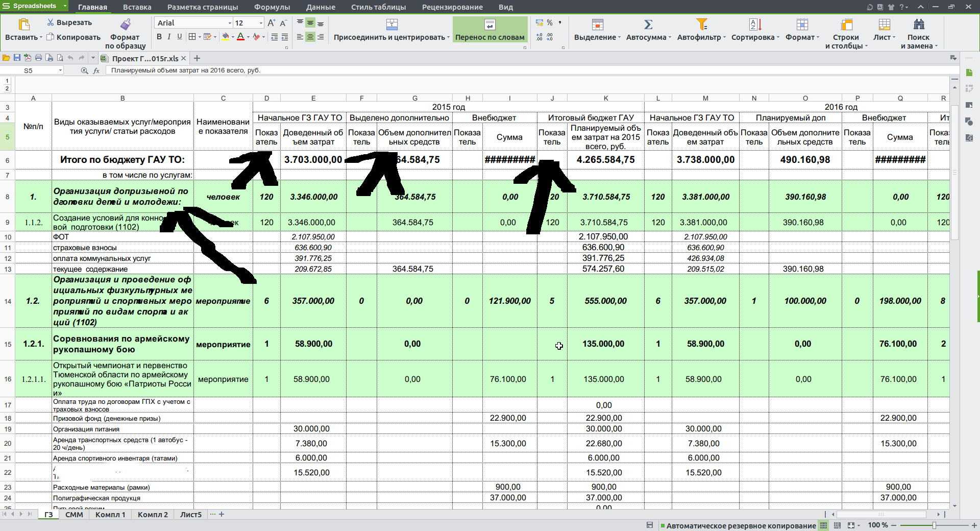Open the Arial font name dropdown
The width and height of the screenshot is (980, 531).
point(229,23)
